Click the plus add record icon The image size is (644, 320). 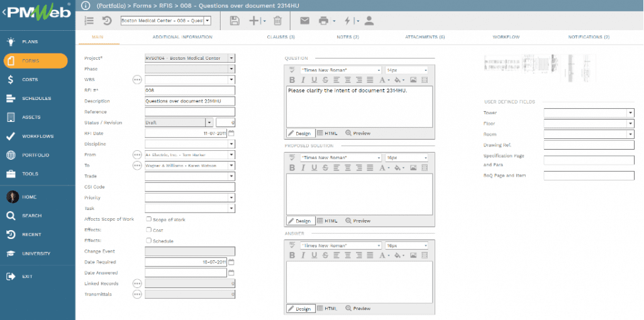255,21
